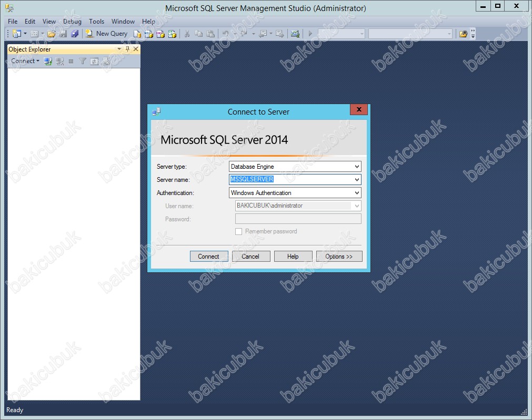
Task: Open the Redo history dropdown arrow
Action: pos(253,34)
